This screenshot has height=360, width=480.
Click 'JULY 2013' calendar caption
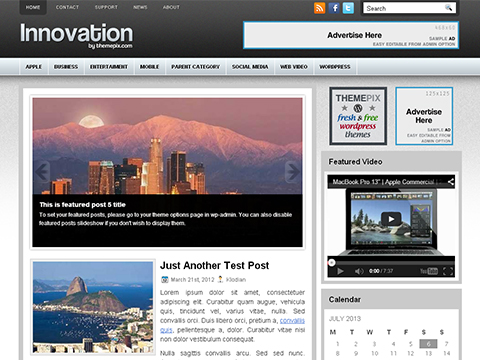click(345, 318)
